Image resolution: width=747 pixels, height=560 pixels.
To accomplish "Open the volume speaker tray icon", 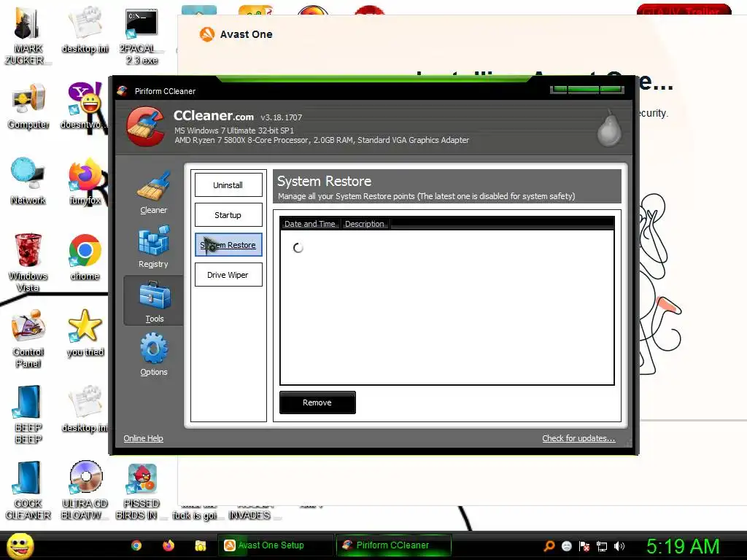I will point(619,546).
